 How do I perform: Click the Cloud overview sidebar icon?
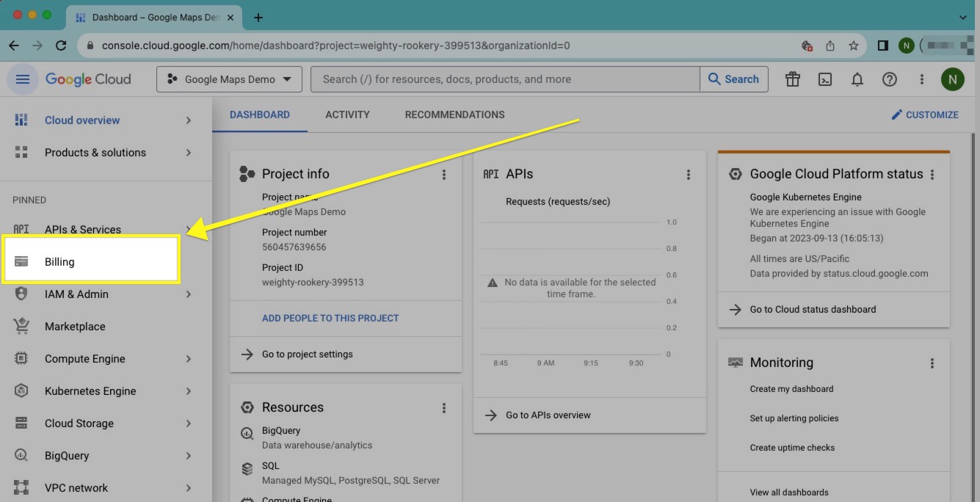(x=21, y=120)
